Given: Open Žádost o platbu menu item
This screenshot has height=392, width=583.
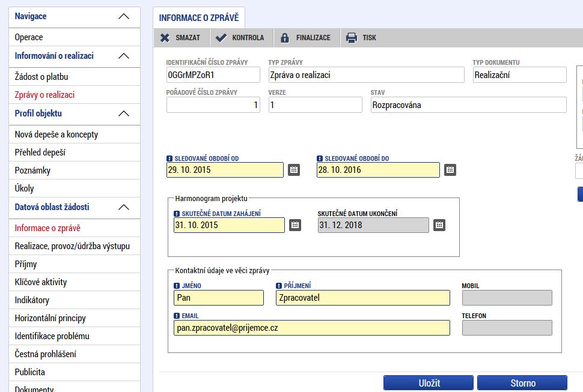Looking at the screenshot, I should point(75,77).
